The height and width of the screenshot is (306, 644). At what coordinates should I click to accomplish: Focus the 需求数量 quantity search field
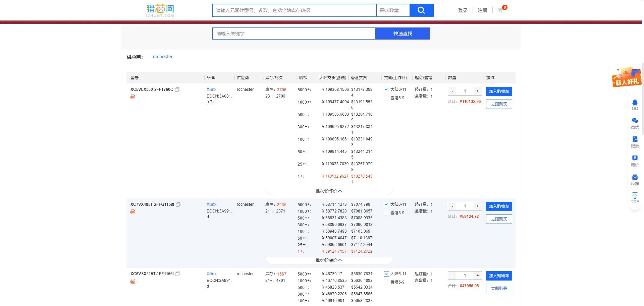(393, 10)
